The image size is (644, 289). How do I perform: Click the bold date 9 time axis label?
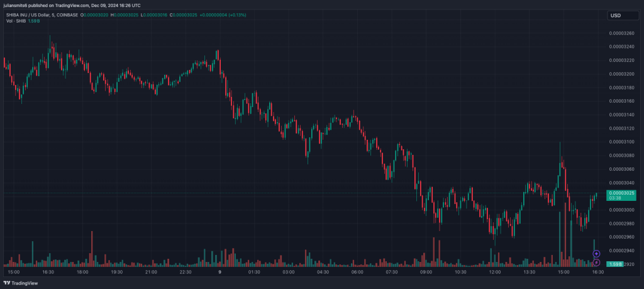[x=219, y=272]
